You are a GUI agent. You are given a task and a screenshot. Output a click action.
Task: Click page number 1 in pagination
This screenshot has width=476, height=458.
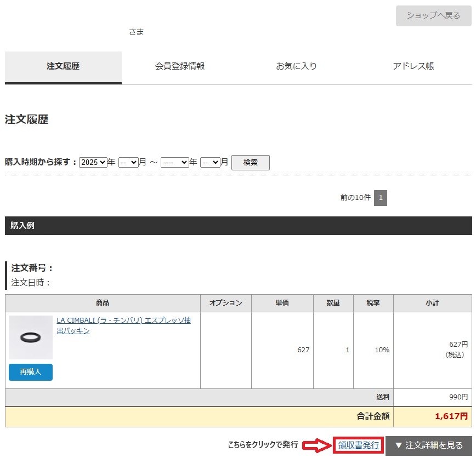point(381,198)
